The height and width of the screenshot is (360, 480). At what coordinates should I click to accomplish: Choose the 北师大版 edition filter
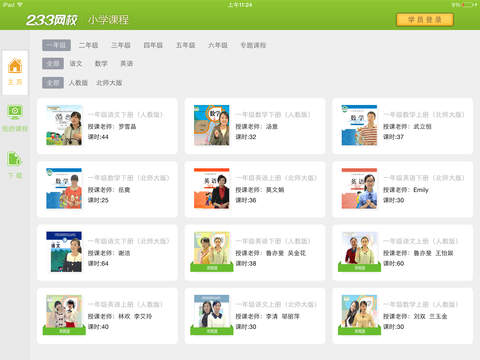[x=109, y=83]
